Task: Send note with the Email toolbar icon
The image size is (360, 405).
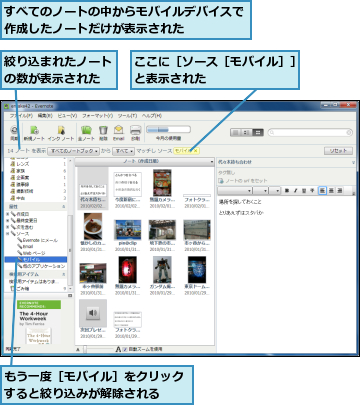Action: point(119,133)
